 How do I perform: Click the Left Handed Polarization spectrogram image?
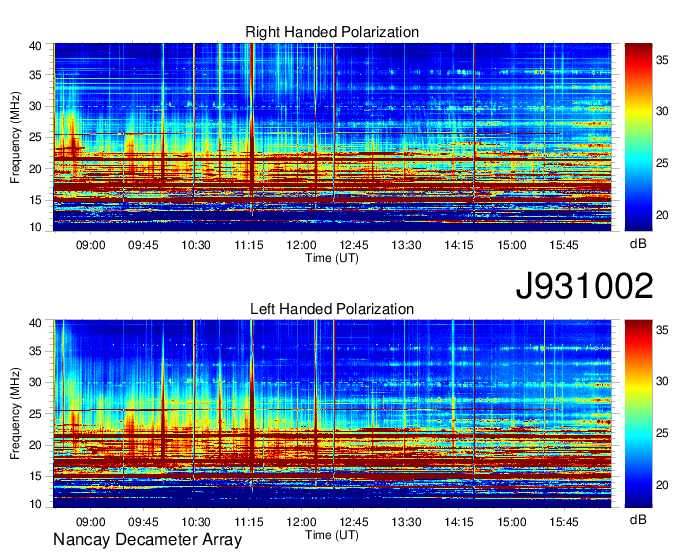332,414
